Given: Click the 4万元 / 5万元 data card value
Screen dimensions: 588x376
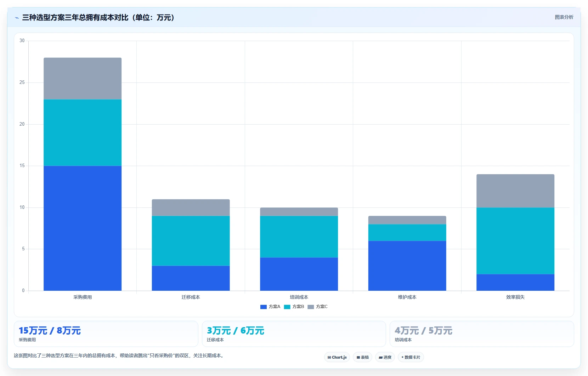Looking at the screenshot, I should click(424, 331).
